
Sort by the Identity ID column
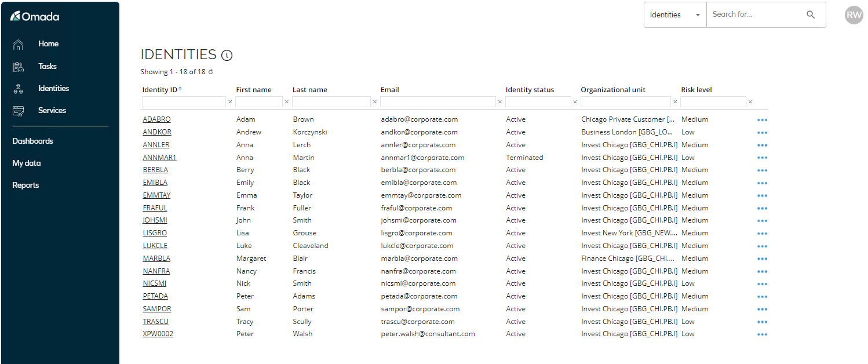coord(160,90)
